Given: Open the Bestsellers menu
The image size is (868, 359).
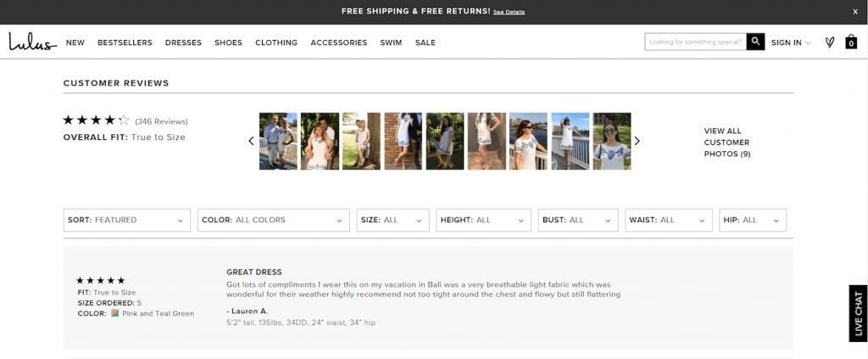Looking at the screenshot, I should pos(125,42).
